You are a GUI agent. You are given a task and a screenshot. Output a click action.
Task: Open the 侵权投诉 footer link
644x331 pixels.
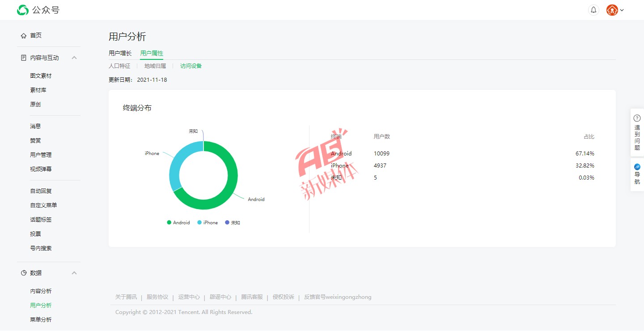(284, 297)
